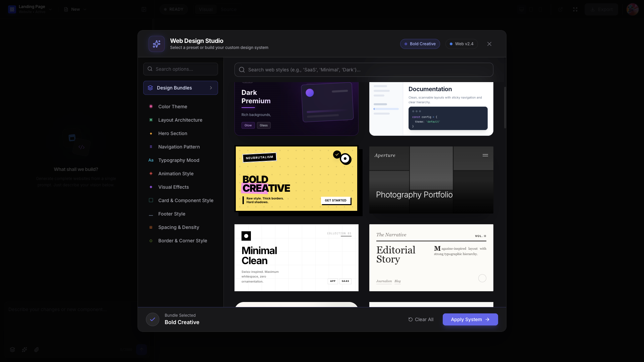The width and height of the screenshot is (644, 362).
Task: Open the New page dropdown
Action: (85, 9)
